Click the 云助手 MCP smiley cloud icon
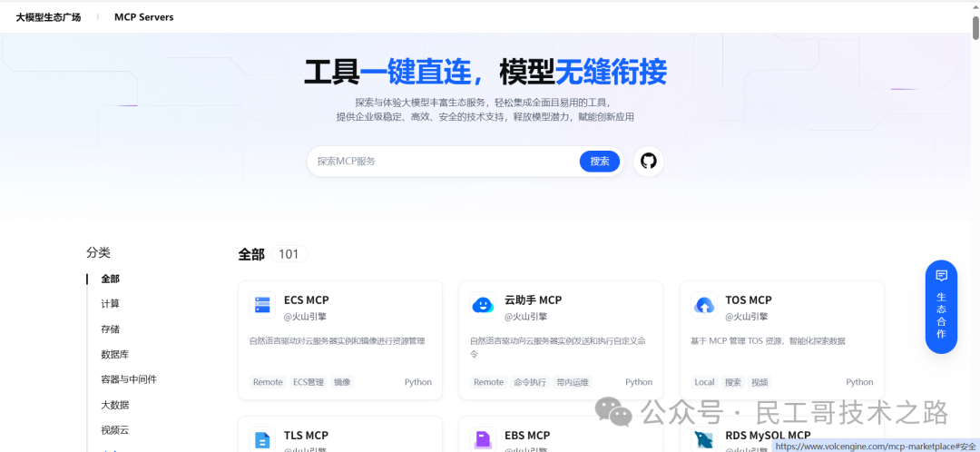The height and width of the screenshot is (452, 980). (483, 305)
